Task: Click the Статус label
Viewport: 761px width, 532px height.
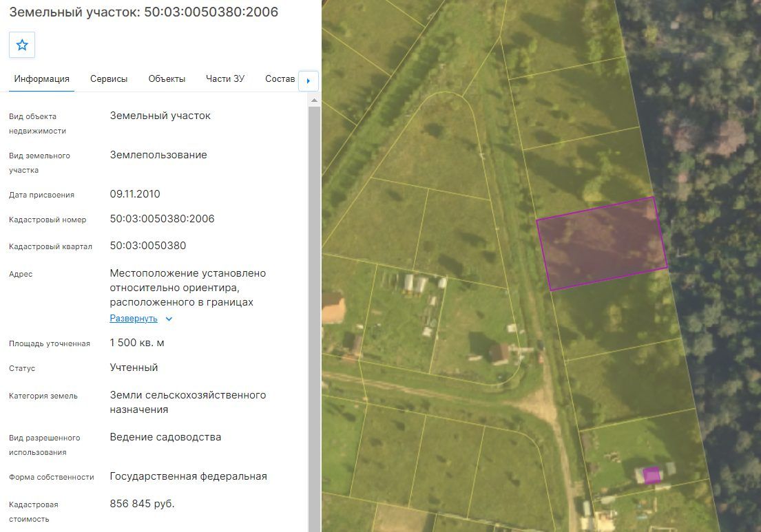Action: click(22, 368)
